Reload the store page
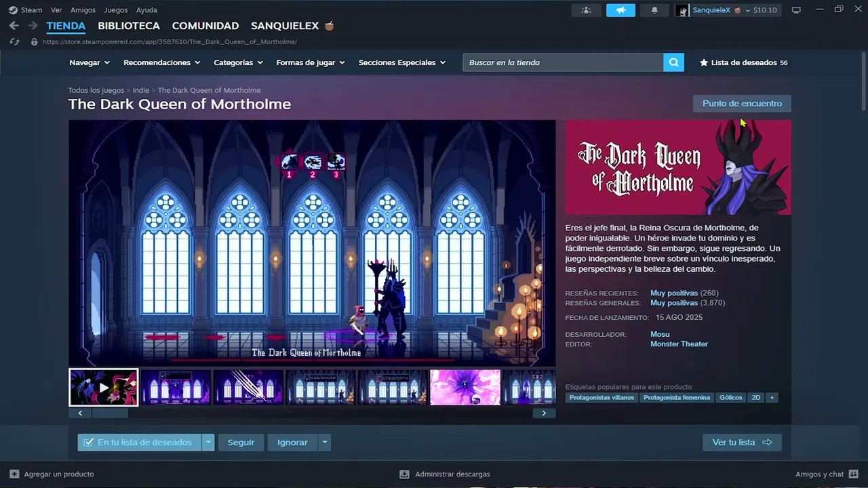 pos(14,41)
